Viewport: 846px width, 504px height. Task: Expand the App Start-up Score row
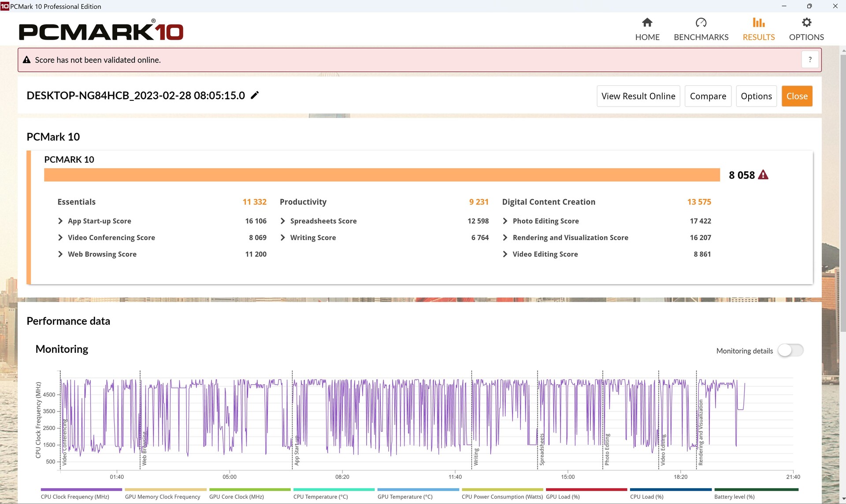60,221
